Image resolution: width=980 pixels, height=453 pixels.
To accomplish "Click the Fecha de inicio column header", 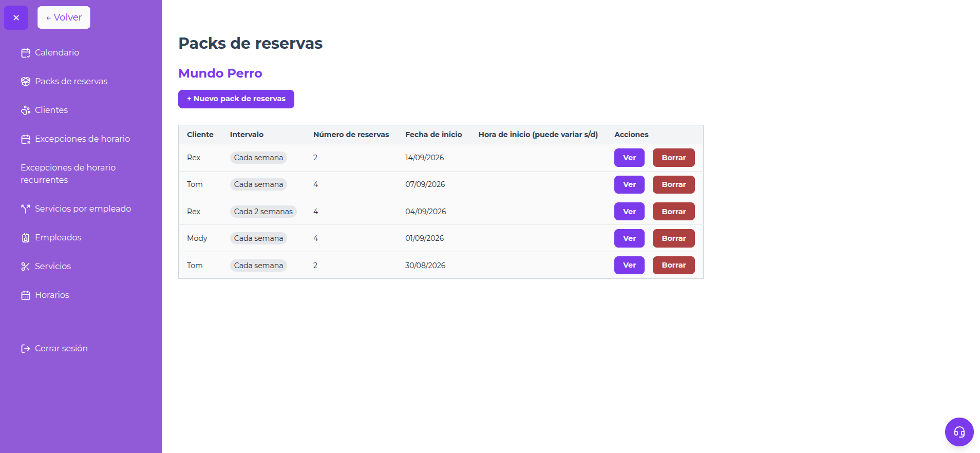I will (x=434, y=135).
